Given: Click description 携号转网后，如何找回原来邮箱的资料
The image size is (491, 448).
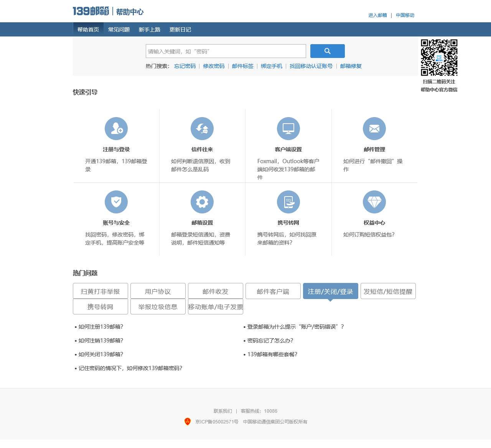Looking at the screenshot, I should coord(287,238).
